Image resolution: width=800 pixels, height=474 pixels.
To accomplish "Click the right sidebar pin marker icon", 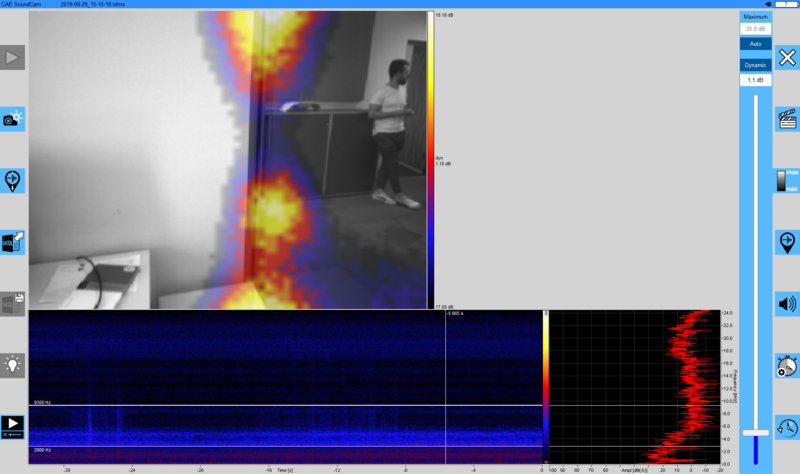I will [787, 242].
